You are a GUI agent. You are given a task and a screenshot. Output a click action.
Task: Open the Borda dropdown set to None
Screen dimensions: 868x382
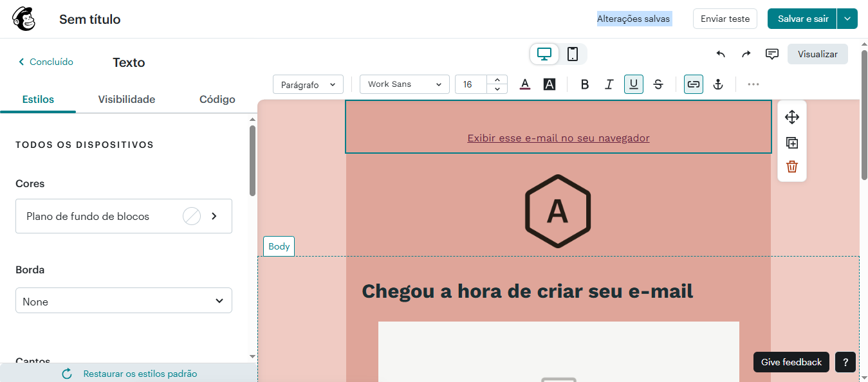124,300
